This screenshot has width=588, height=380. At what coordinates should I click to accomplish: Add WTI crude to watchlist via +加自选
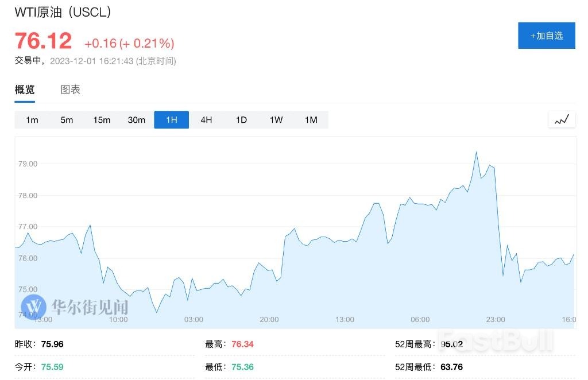click(546, 35)
